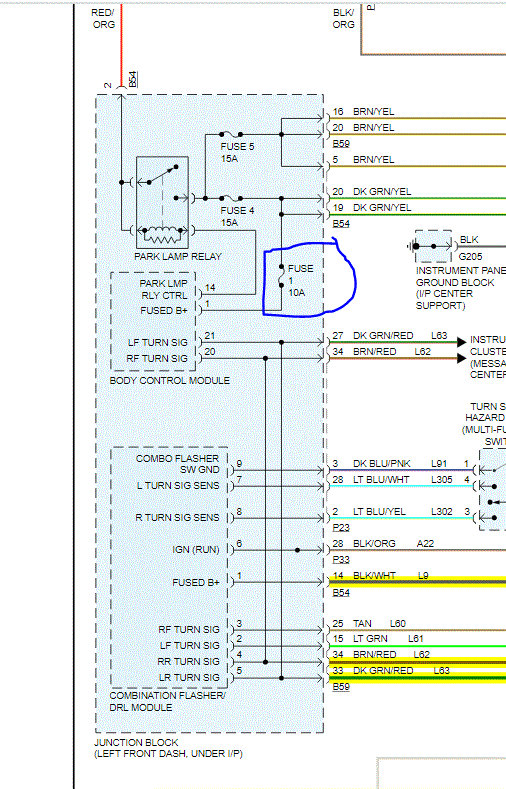506x789 pixels.
Task: Click the BODY CONTROL MODULE label
Action: [170, 380]
